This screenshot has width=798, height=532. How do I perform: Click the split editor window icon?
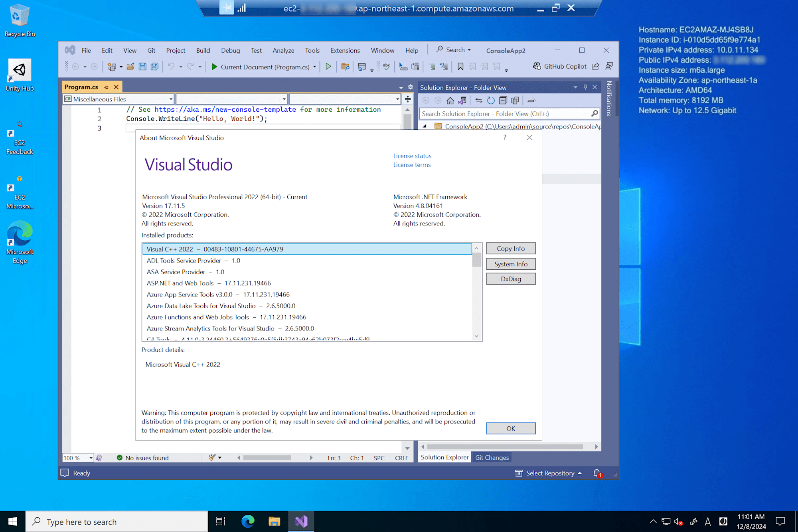[408, 99]
